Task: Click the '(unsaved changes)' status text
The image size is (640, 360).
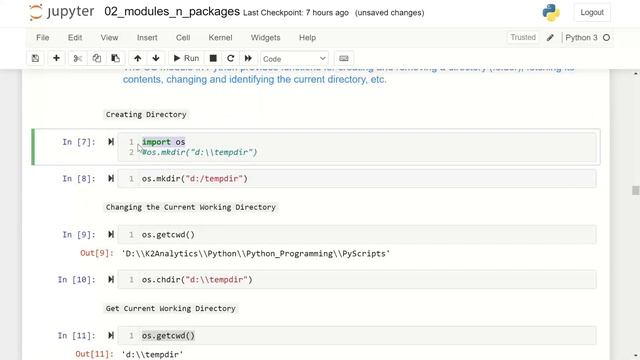Action: (x=389, y=13)
